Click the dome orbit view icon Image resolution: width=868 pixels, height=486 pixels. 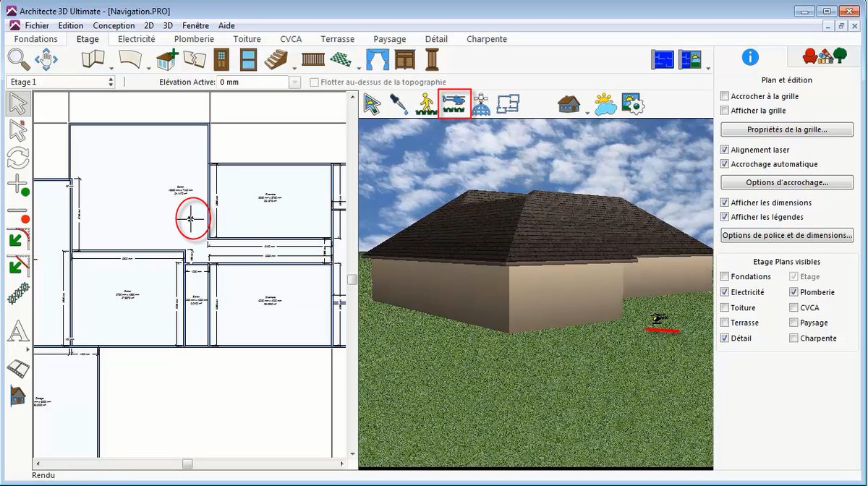481,104
